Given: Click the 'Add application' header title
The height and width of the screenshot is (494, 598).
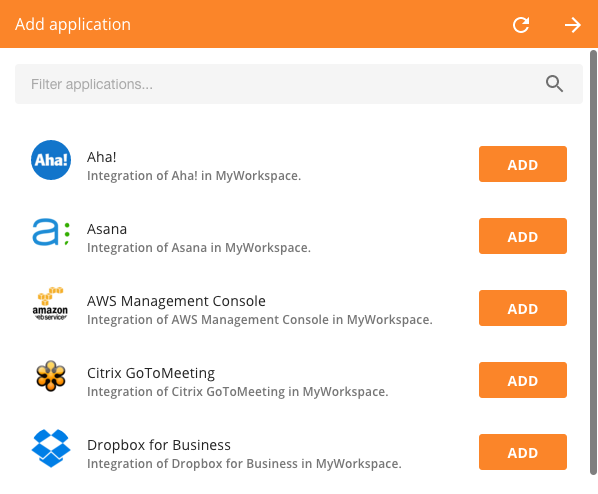Looking at the screenshot, I should pyautogui.click(x=73, y=25).
